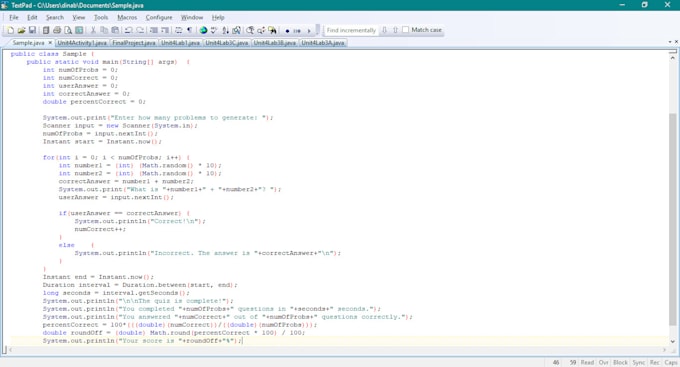680x367 pixels.
Task: Redo the edit via toolbar
Action: click(140, 30)
